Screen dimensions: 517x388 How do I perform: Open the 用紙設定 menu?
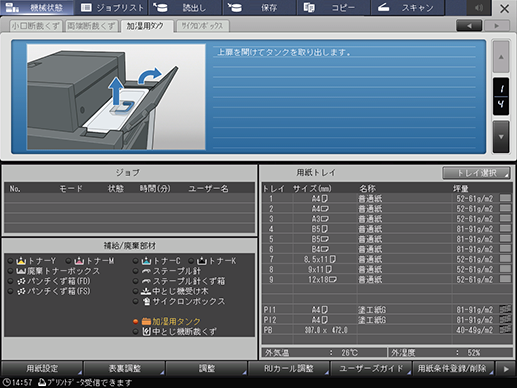tap(42, 368)
